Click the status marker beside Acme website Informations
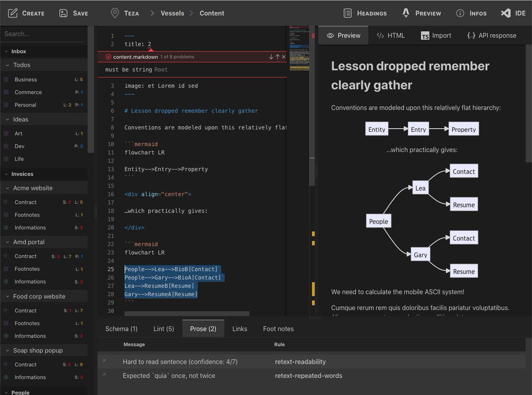The image size is (532, 395). point(6,227)
